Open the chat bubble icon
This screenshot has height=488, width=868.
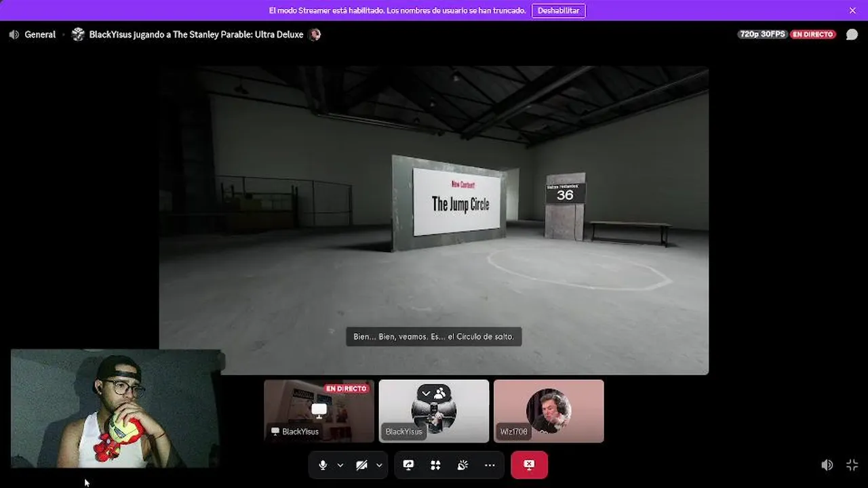click(852, 34)
